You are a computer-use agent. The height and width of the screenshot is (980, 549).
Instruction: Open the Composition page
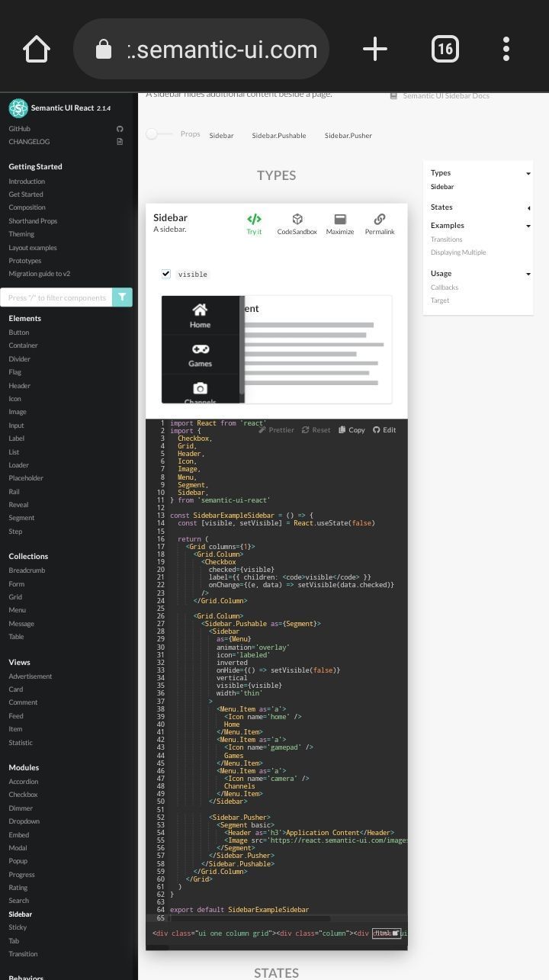(x=27, y=207)
